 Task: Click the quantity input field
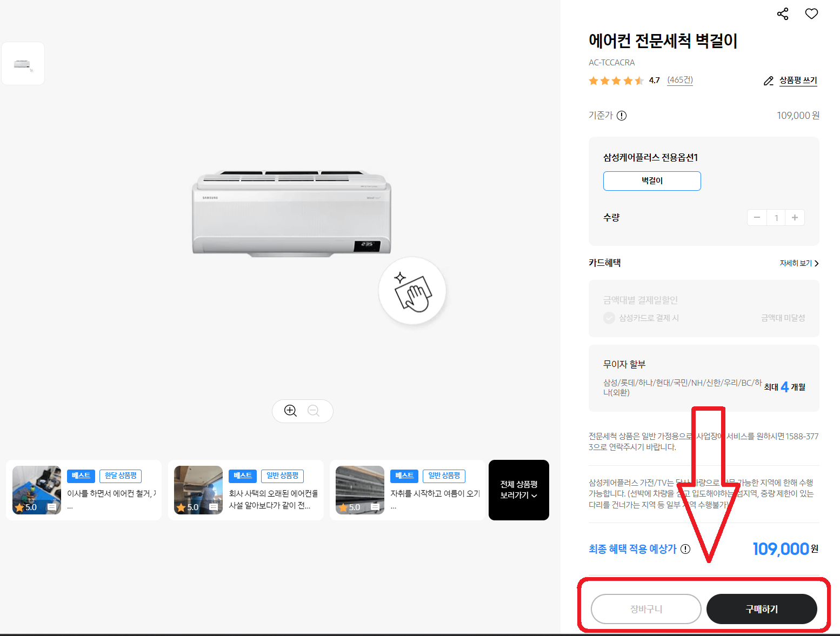pos(776,217)
